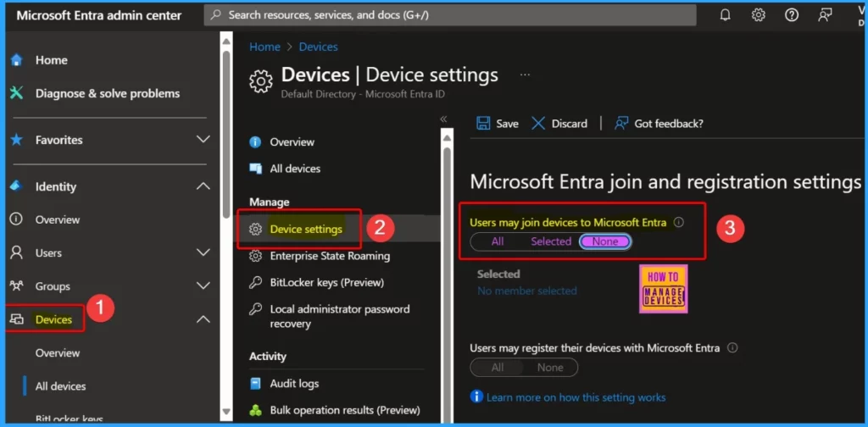Click the Home house icon in sidebar
This screenshot has width=868, height=427.
[x=17, y=60]
